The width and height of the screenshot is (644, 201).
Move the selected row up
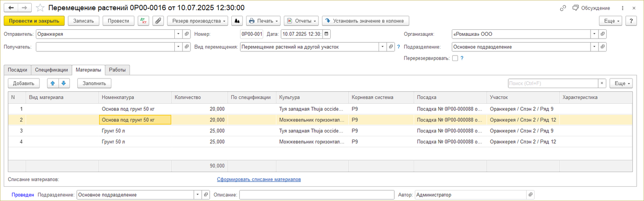tap(52, 83)
